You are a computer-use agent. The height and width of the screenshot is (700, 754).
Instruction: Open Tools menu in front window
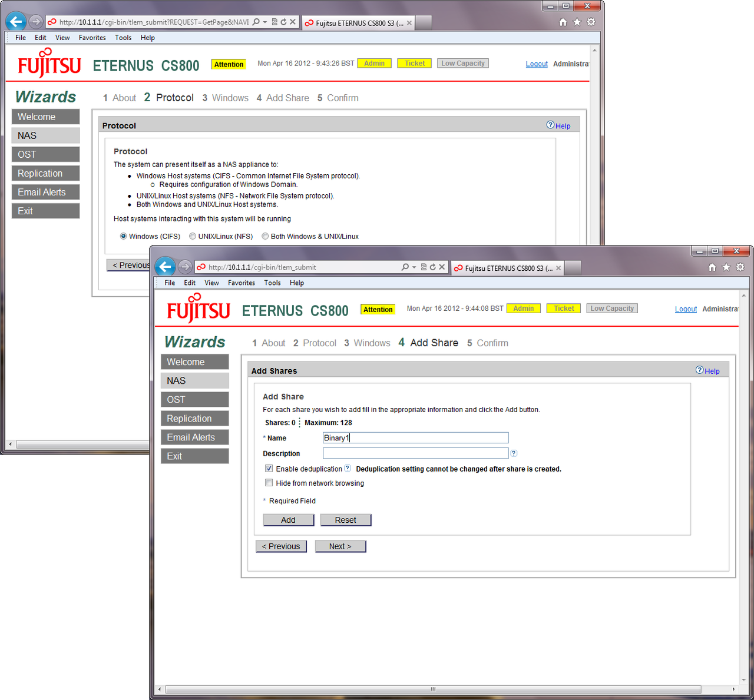tap(272, 283)
